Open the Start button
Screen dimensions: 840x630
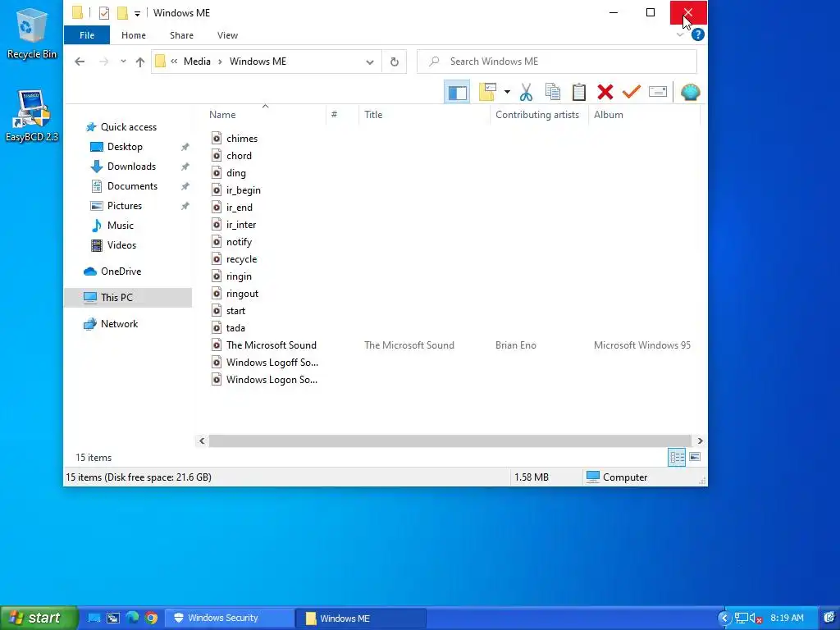coord(39,619)
